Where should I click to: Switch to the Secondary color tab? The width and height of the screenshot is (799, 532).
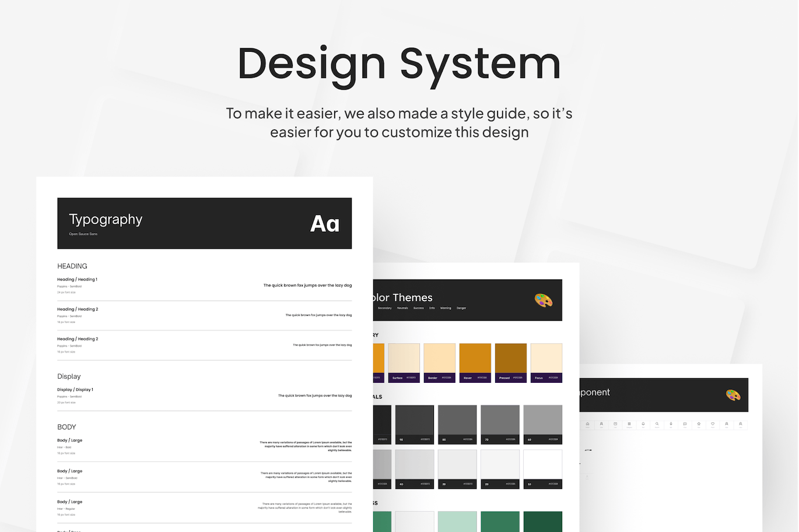(384, 308)
